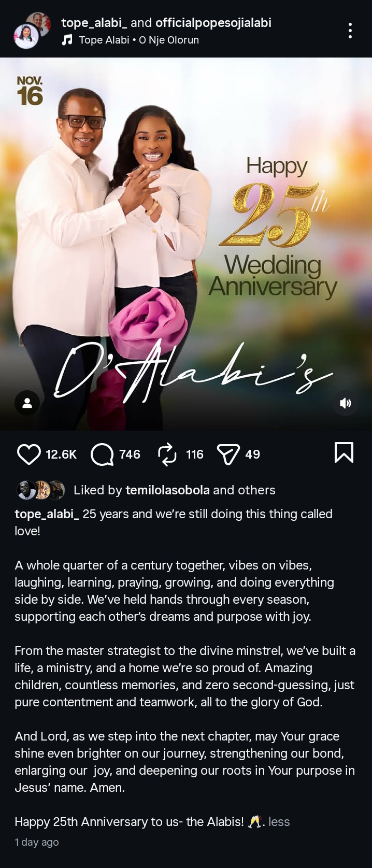Open officialpopesojialabi profile in the header
This screenshot has width=372, height=868.
point(213,23)
